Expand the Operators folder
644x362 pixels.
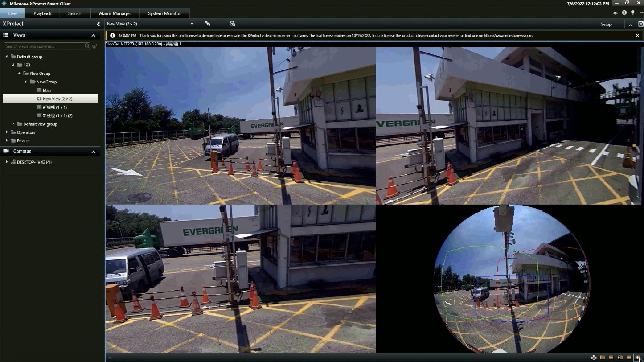point(7,132)
